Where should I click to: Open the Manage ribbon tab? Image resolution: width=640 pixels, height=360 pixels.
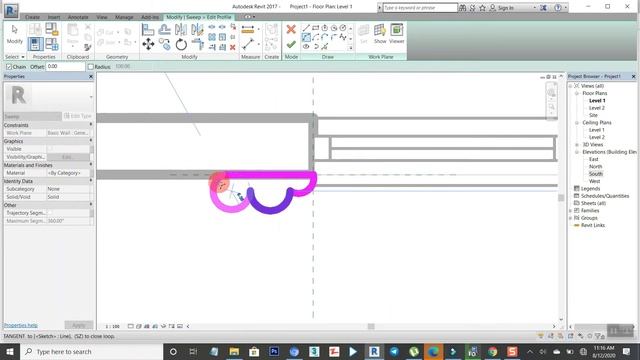coord(124,17)
